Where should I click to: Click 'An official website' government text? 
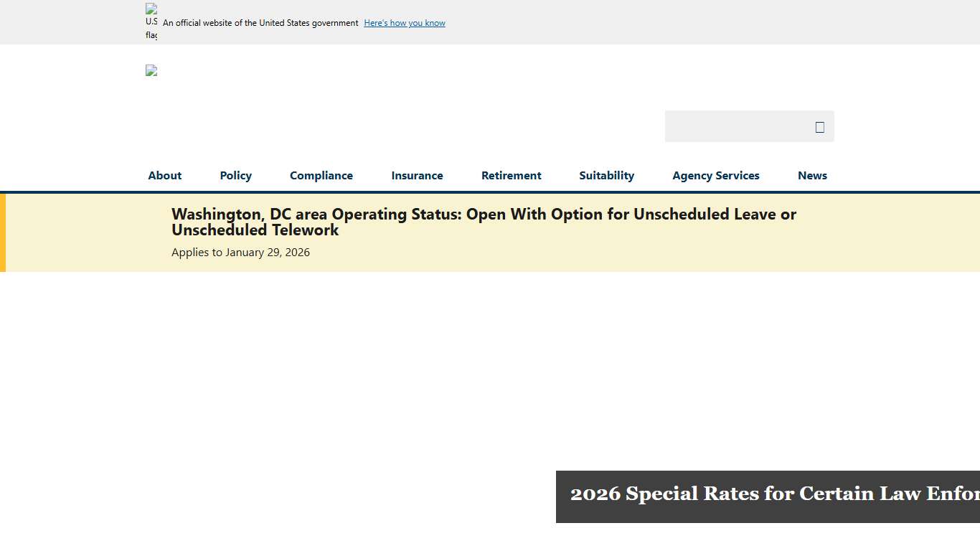click(259, 23)
